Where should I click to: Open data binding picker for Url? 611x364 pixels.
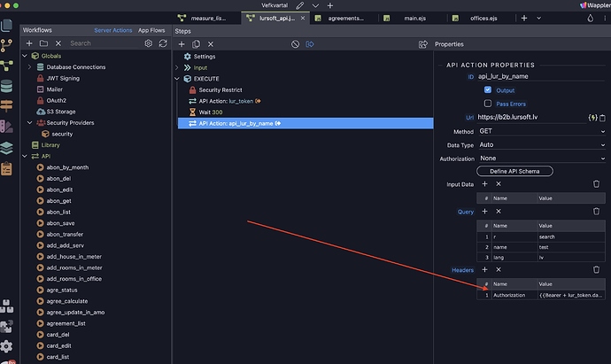click(592, 117)
